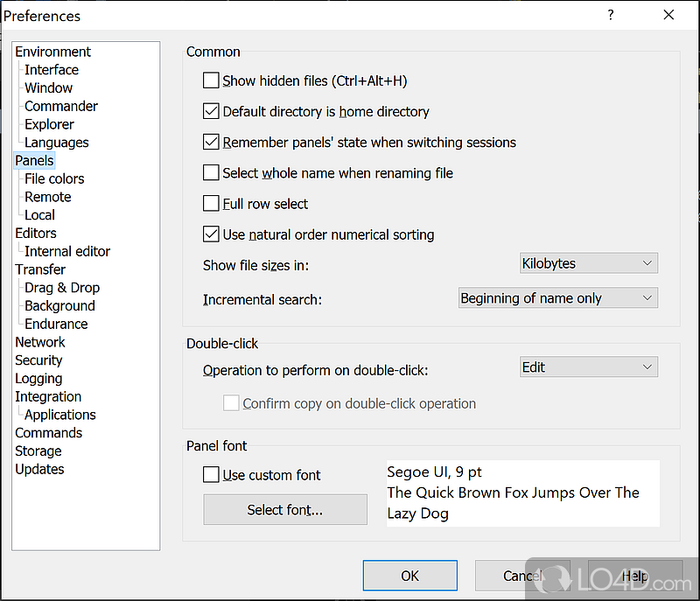700x601 pixels.
Task: Toggle Full row select option
Action: [x=211, y=204]
